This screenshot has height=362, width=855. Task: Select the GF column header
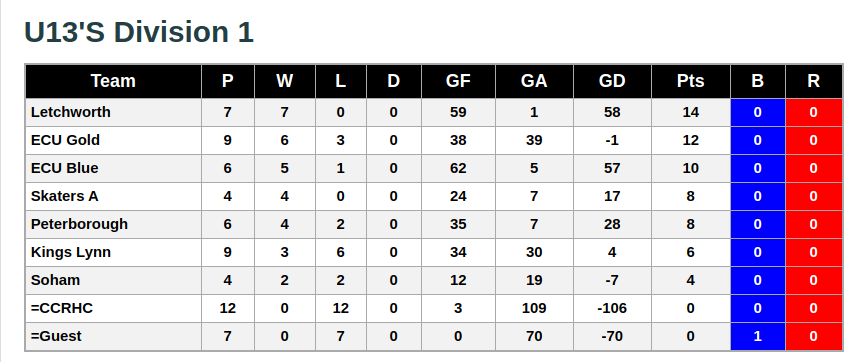pos(458,81)
